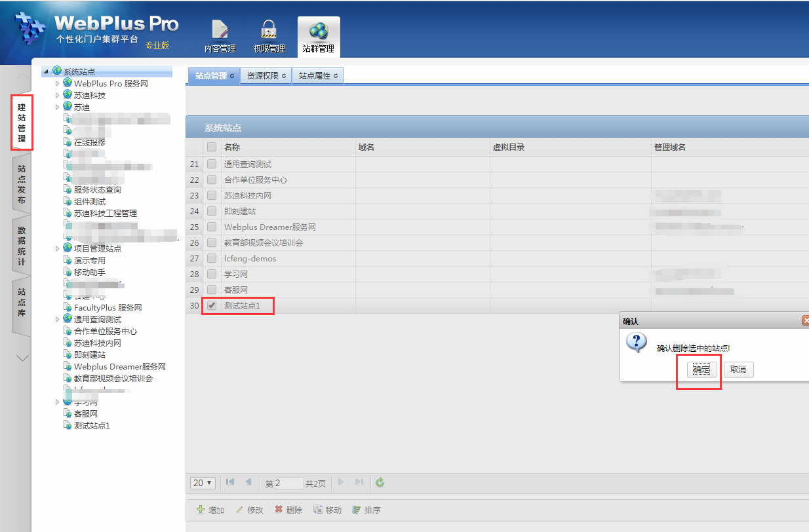Image resolution: width=809 pixels, height=532 pixels.
Task: Open the page size dropdown showing 20
Action: (203, 483)
